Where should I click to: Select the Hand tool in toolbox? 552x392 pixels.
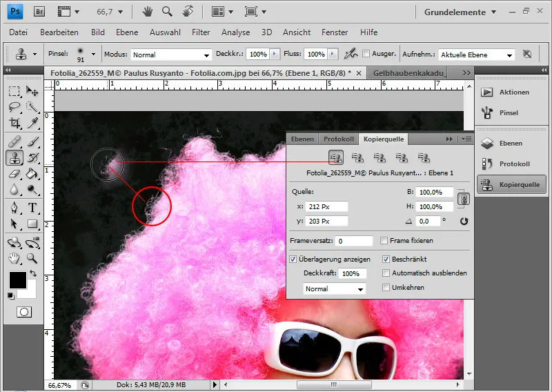[x=14, y=259]
